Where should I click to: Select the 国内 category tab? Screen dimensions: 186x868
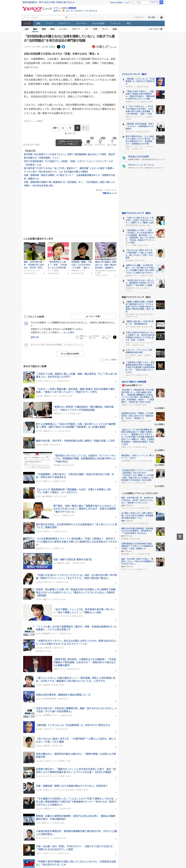35,29
